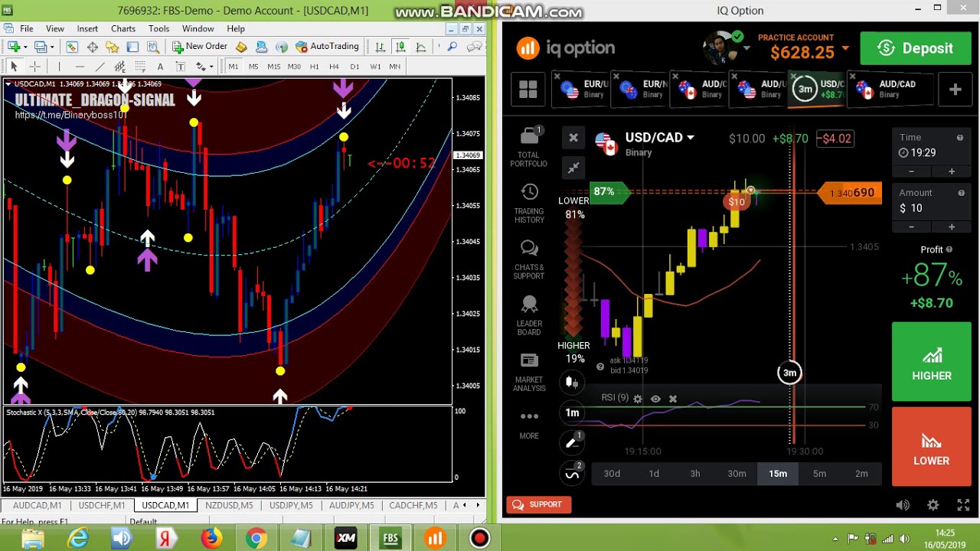Open the More sidebar menu
Image resolution: width=980 pixels, height=551 pixels.
pyautogui.click(x=529, y=425)
